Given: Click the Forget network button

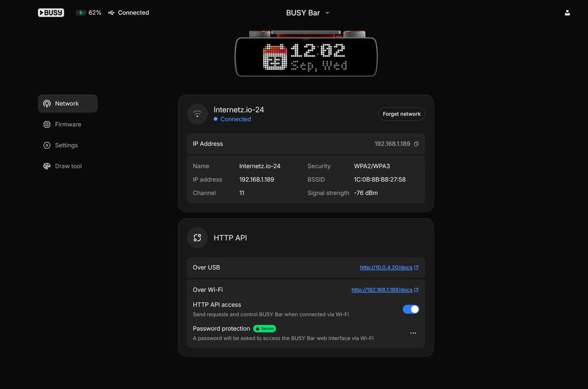Looking at the screenshot, I should (x=401, y=114).
